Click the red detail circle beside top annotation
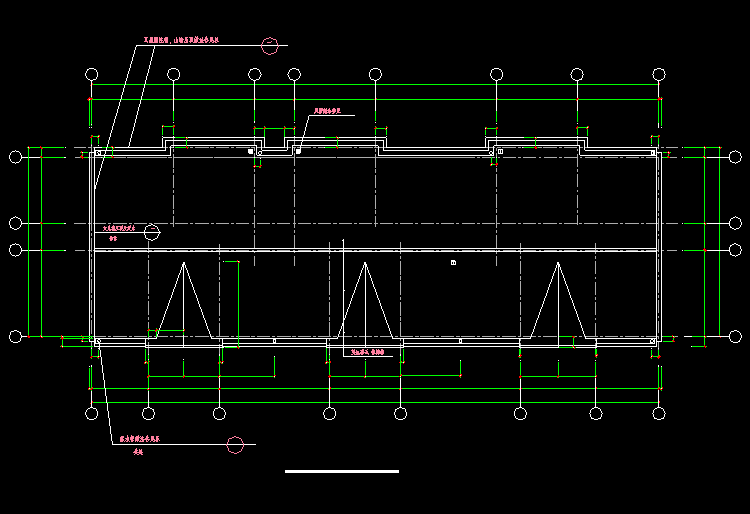Image resolution: width=750 pixels, height=514 pixels. (269, 44)
